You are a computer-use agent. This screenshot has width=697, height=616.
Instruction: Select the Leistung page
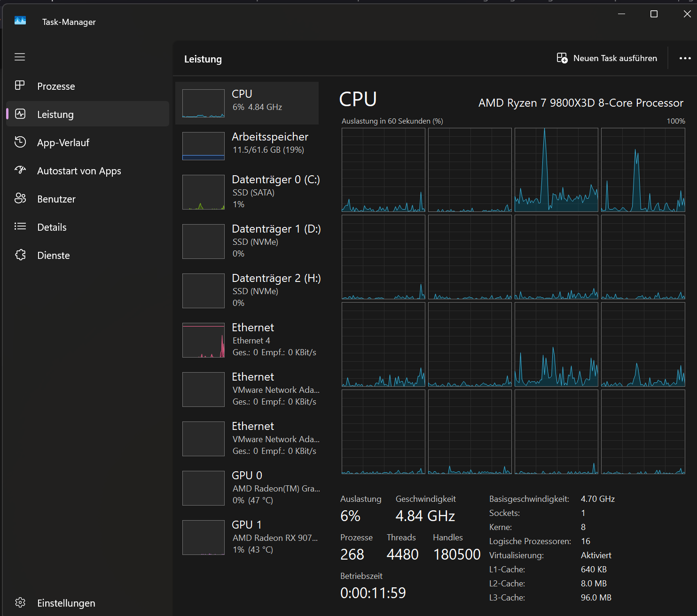[x=87, y=114]
